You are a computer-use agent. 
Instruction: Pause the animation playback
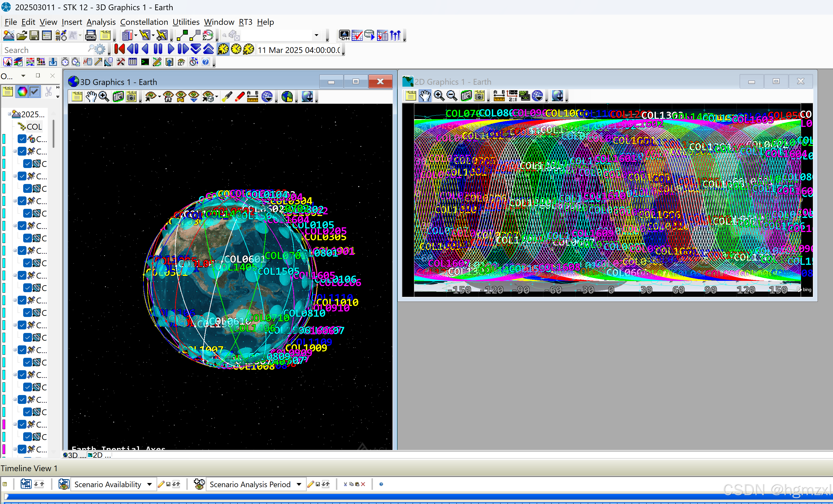158,49
